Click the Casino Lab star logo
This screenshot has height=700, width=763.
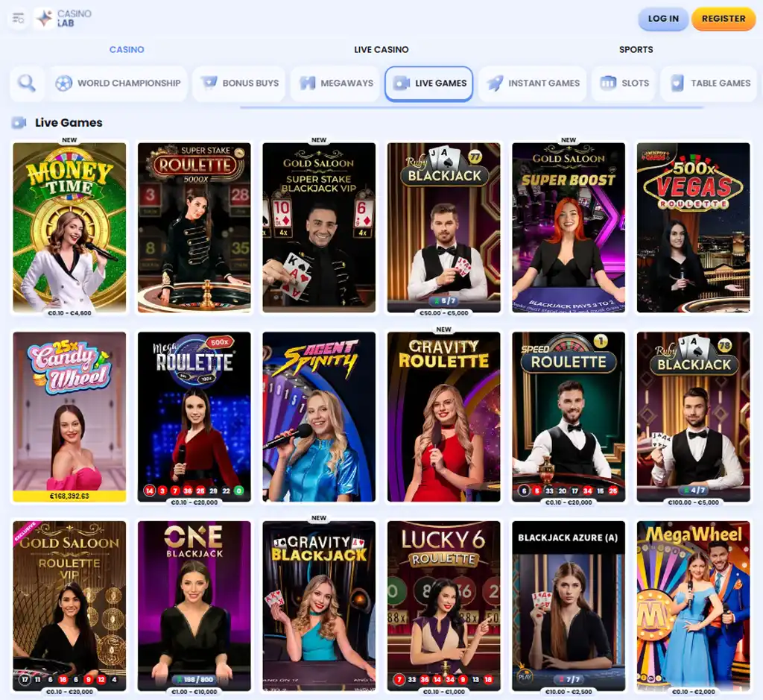(45, 19)
